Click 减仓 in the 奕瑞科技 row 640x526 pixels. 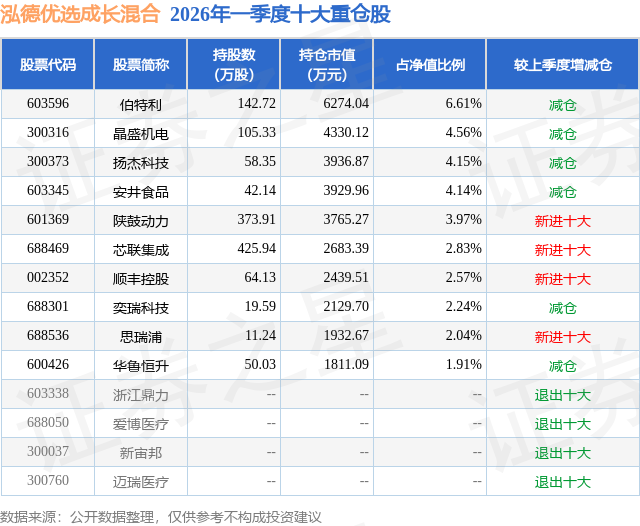pos(562,308)
